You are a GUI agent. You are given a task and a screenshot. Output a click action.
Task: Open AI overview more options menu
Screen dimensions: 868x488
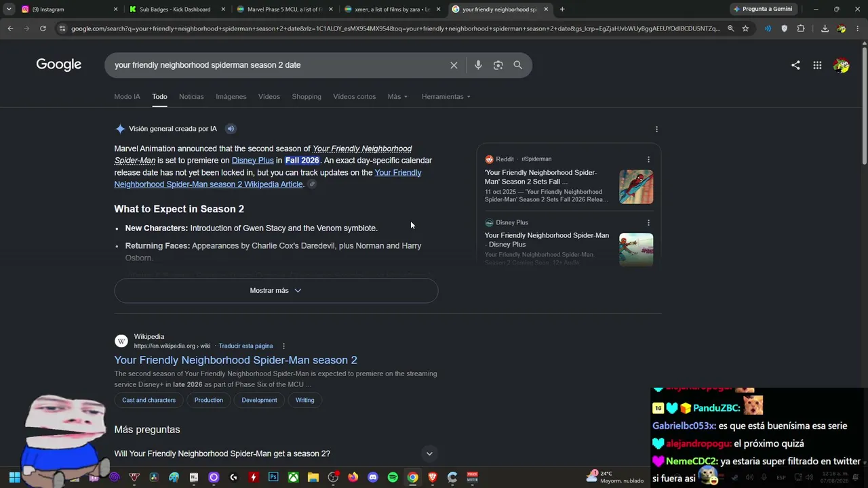tap(656, 129)
